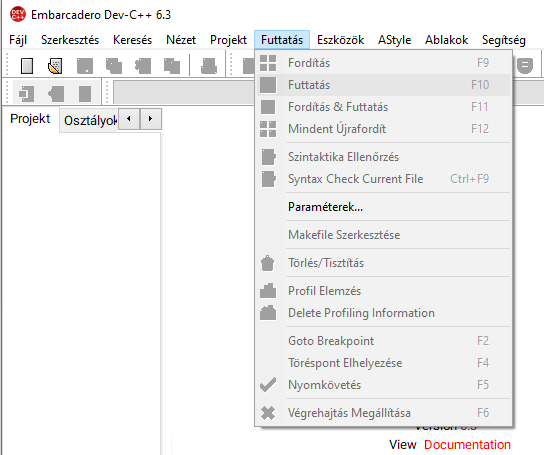
Task: Open the AStyle menu
Action: (394, 40)
